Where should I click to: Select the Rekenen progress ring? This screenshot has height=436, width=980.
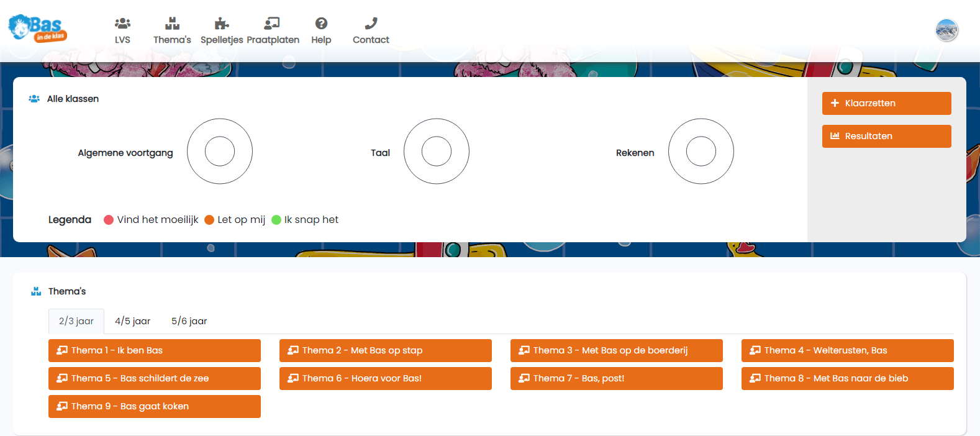click(x=701, y=152)
